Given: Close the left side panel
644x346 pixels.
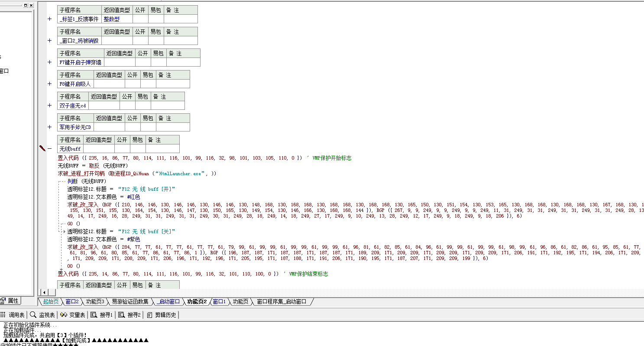Looking at the screenshot, I should [31, 5].
